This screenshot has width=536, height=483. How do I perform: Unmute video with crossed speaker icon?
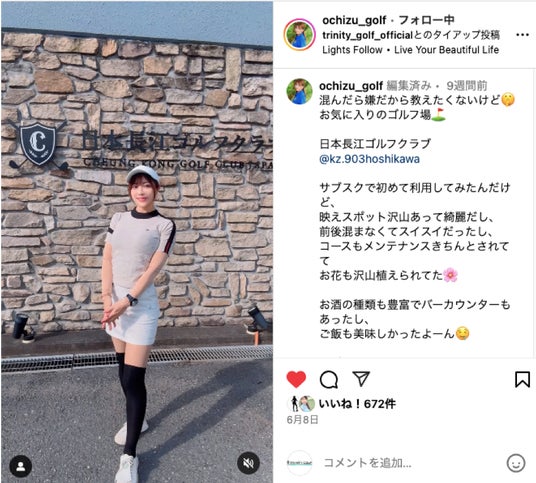[x=249, y=463]
